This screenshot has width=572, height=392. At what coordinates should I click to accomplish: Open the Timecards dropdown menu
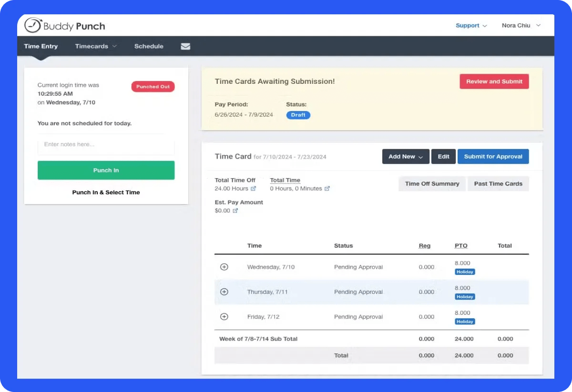(96, 46)
